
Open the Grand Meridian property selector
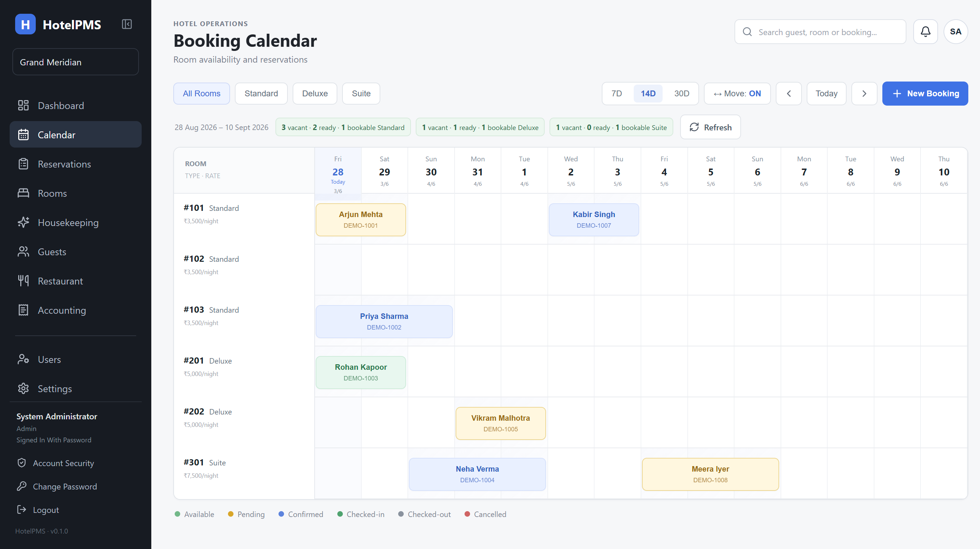click(x=75, y=62)
